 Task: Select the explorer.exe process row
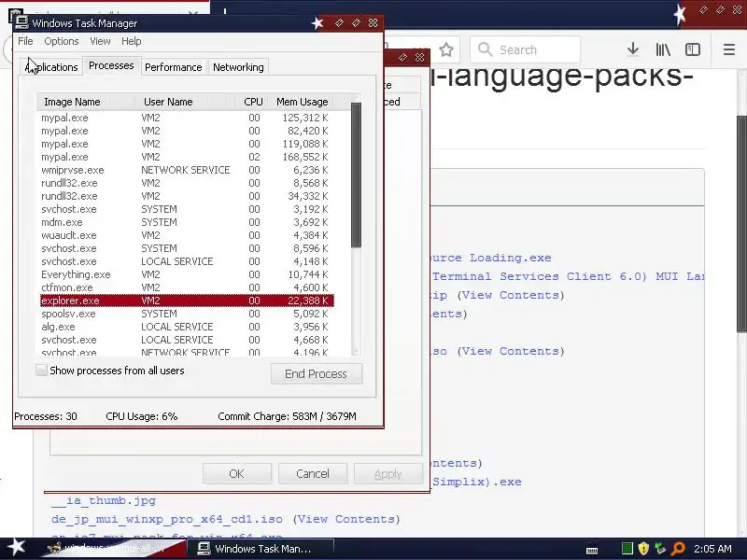tap(187, 301)
